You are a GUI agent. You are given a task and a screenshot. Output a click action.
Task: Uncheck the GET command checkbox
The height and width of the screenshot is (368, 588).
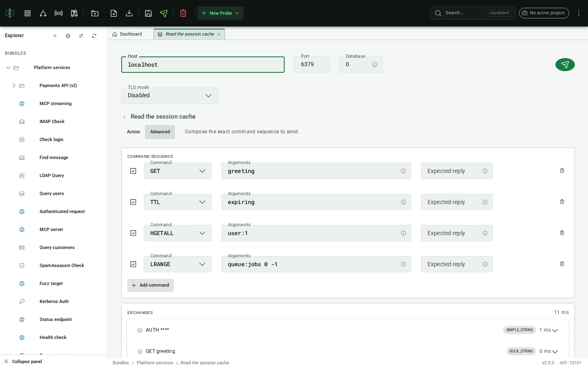point(133,171)
